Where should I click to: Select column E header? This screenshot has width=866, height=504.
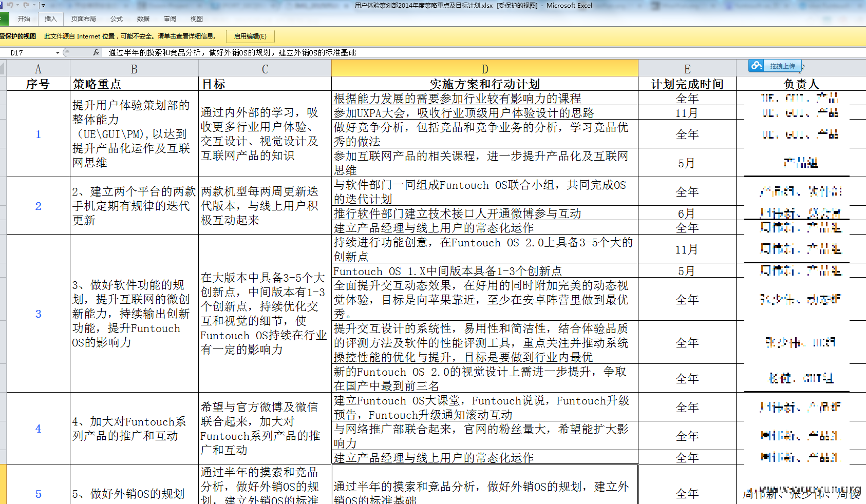tap(687, 69)
